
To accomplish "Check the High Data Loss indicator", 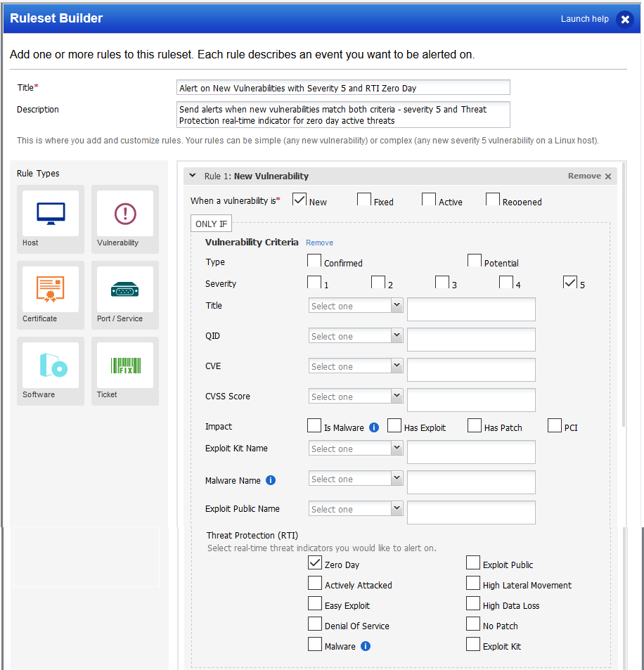I will point(473,603).
